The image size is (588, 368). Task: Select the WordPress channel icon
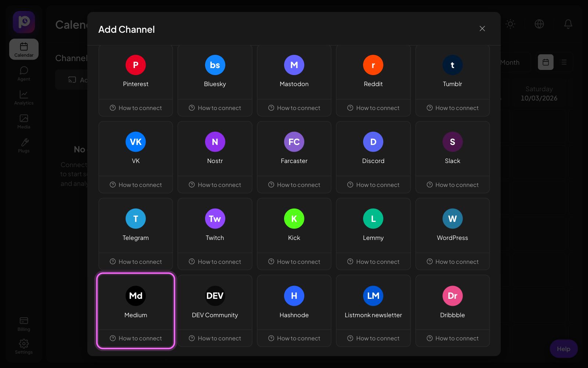[x=452, y=219]
